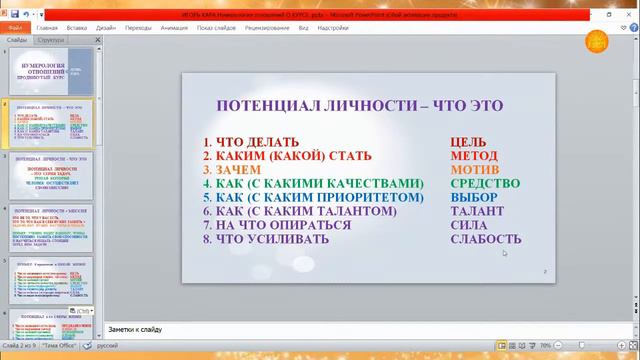Image resolution: width=640 pixels, height=360 pixels.
Task: Click the Save icon in Quick Access toolbar
Action: [15, 14]
